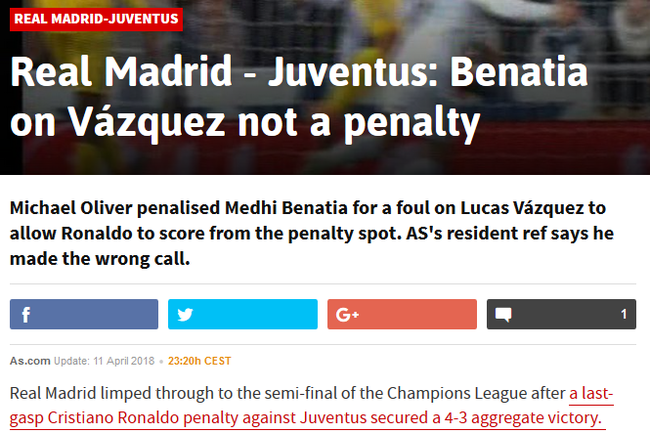Click the As.com author name
The width and height of the screenshot is (650, 433).
coord(30,361)
